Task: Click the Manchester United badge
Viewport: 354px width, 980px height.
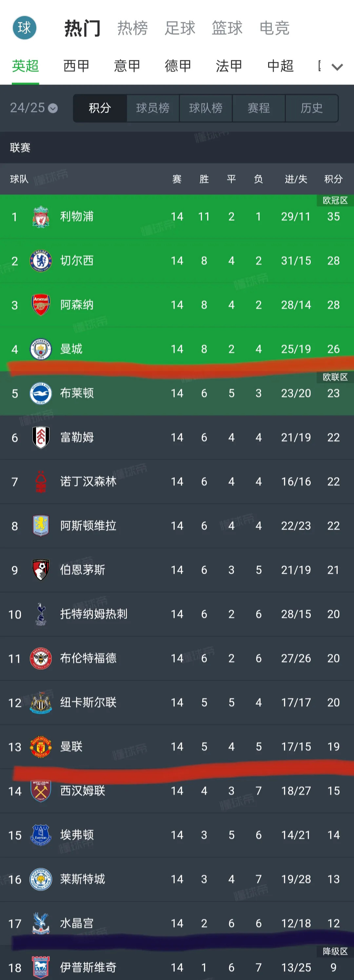Action: [41, 746]
